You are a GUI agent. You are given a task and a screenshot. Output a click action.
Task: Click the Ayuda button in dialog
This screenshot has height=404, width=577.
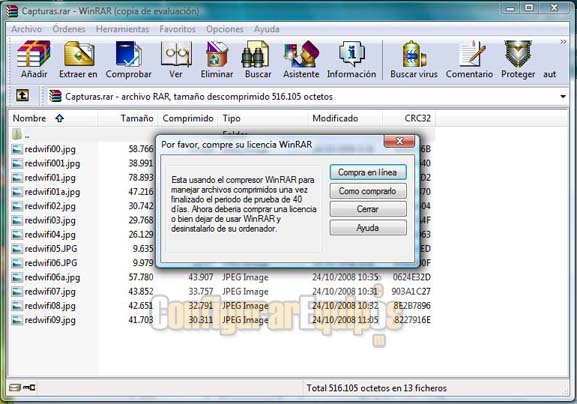[368, 228]
